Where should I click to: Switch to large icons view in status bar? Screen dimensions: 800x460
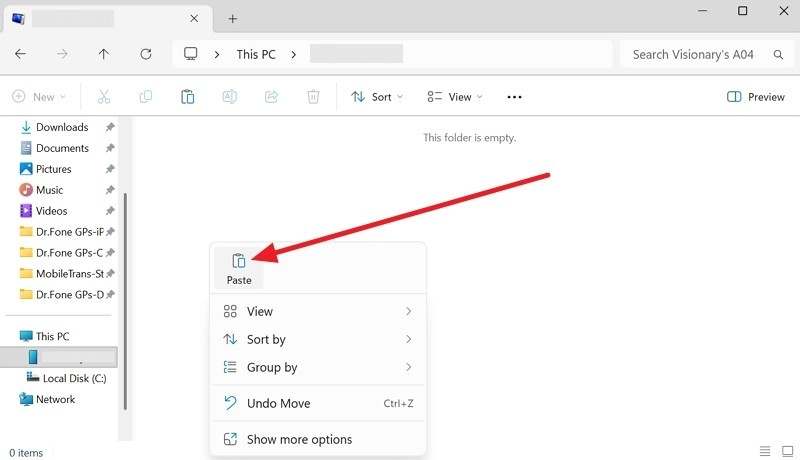click(787, 451)
